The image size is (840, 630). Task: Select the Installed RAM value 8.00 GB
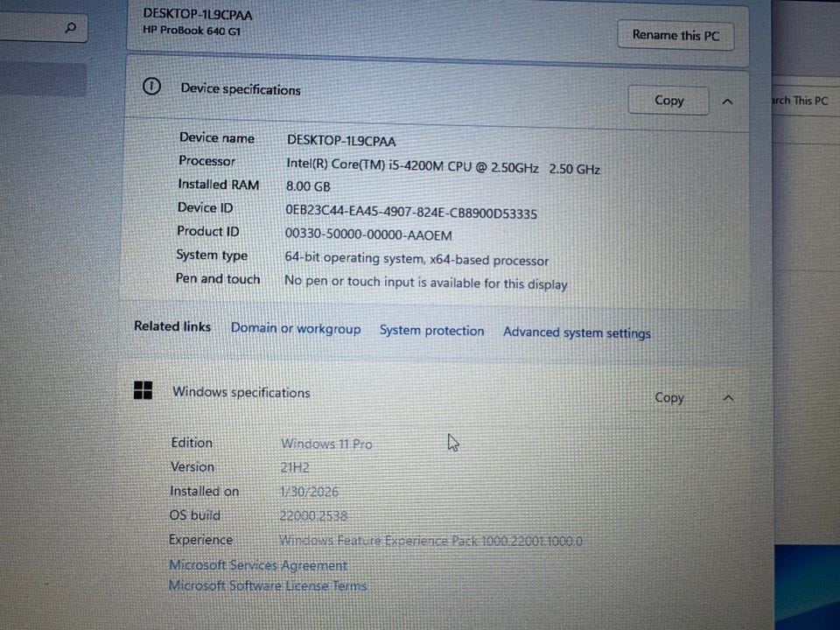308,186
